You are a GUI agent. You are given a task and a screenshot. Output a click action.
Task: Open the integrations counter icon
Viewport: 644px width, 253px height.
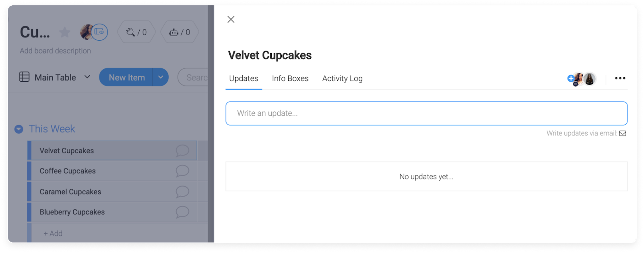point(136,32)
